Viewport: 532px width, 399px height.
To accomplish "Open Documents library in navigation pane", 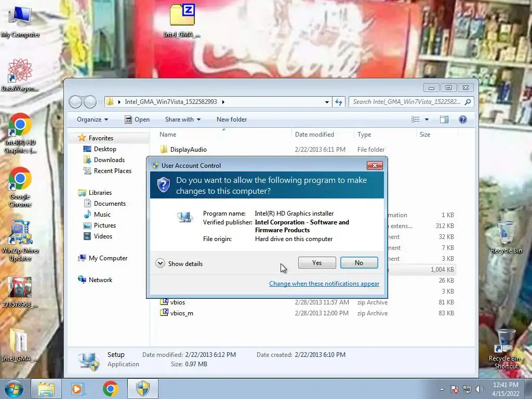I will pos(110,204).
